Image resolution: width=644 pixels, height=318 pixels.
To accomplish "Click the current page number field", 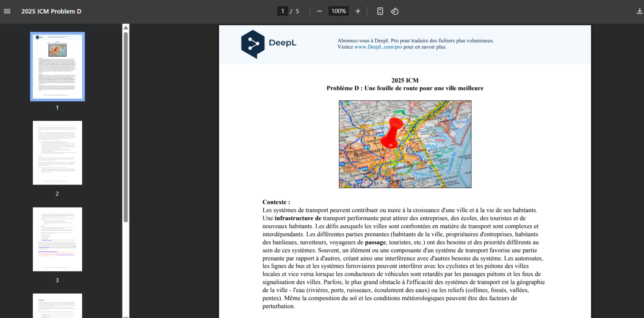I will point(283,11).
